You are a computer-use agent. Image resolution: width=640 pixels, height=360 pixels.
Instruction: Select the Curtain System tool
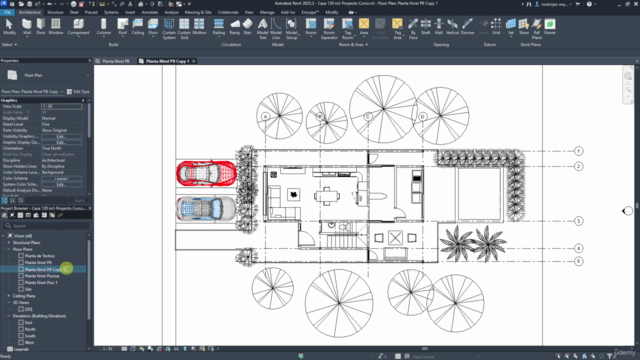point(169,29)
